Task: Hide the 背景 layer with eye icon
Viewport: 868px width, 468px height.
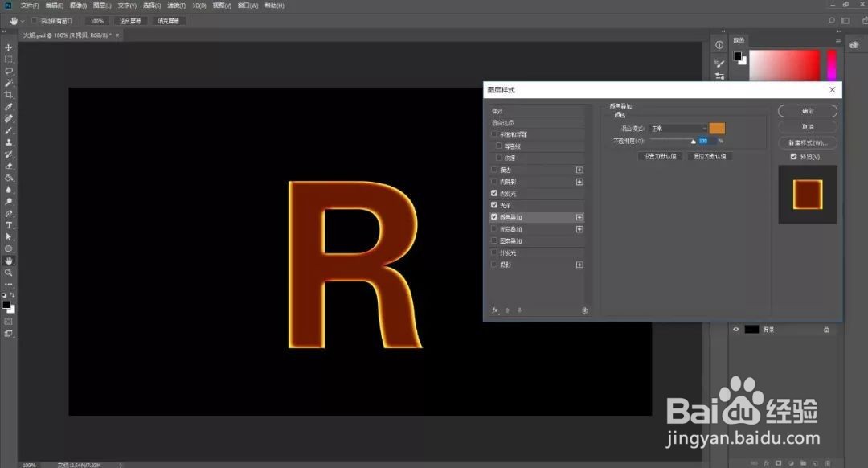Action: coord(735,330)
